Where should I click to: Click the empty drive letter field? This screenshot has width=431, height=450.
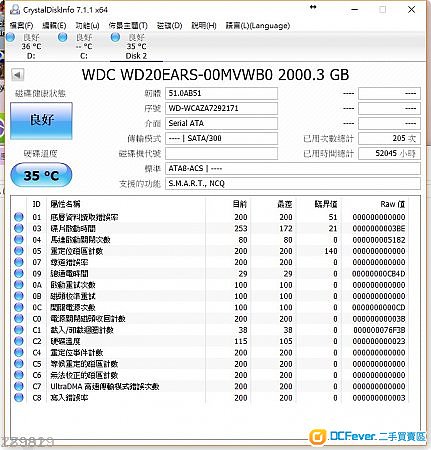click(221, 153)
